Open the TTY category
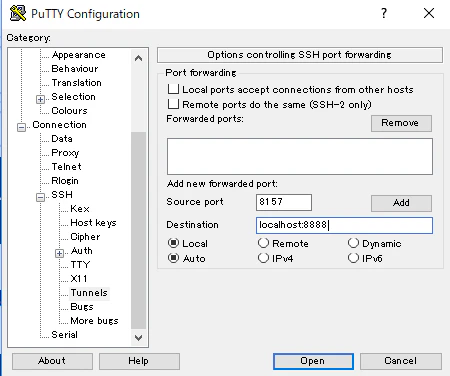The image size is (450, 376). 80,265
